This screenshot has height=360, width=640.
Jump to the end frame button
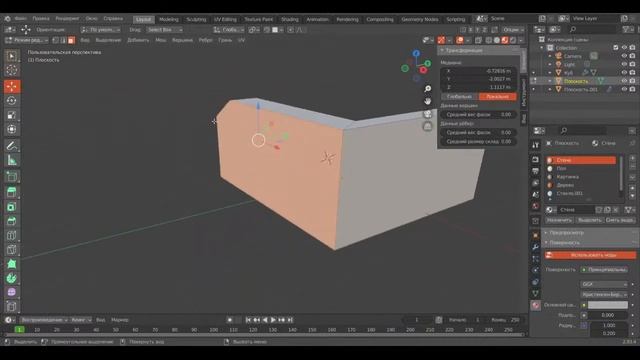click(x=290, y=320)
